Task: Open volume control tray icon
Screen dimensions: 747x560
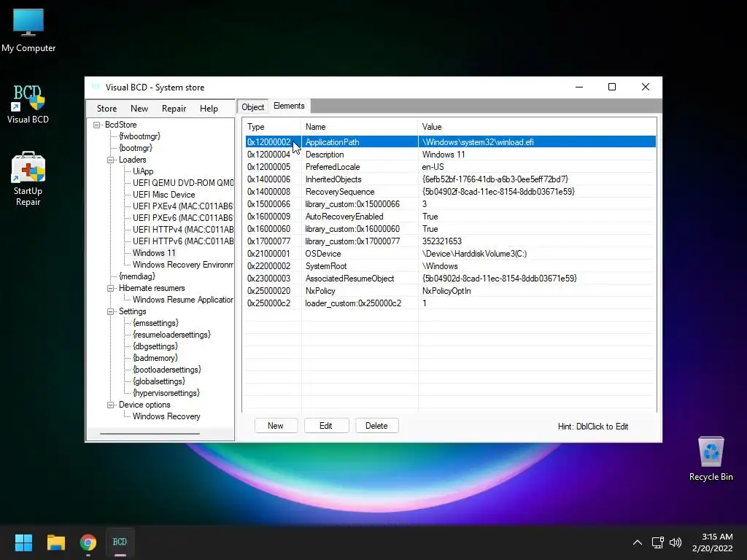Action: coord(676,542)
